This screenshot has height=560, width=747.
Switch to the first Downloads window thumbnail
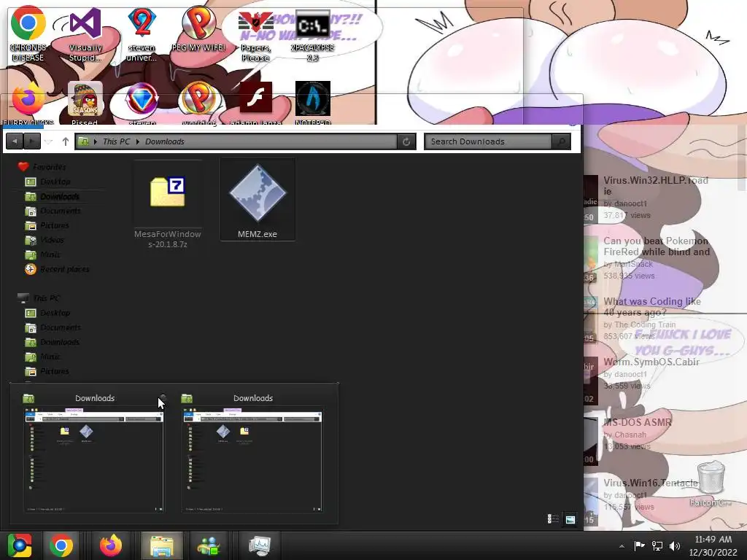pos(94,460)
